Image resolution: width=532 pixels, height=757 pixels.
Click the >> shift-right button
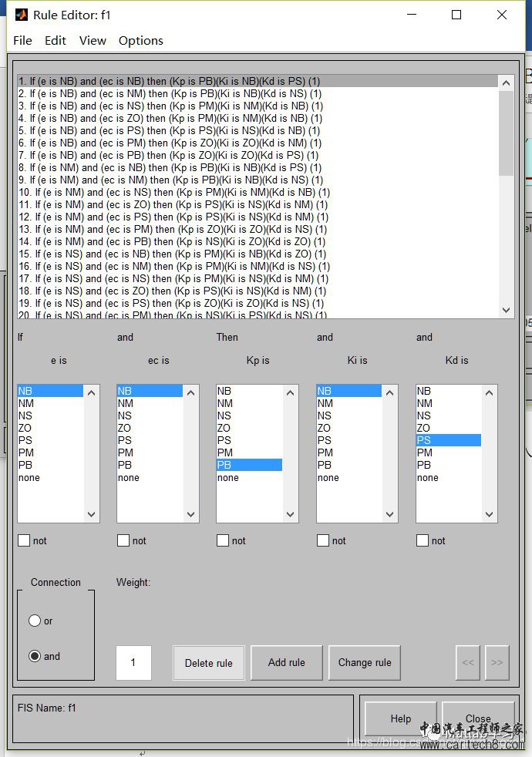pyautogui.click(x=497, y=663)
